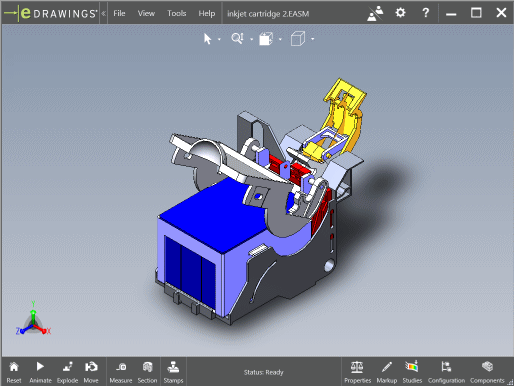Expand the display style wireframe dropdown

coord(312,39)
